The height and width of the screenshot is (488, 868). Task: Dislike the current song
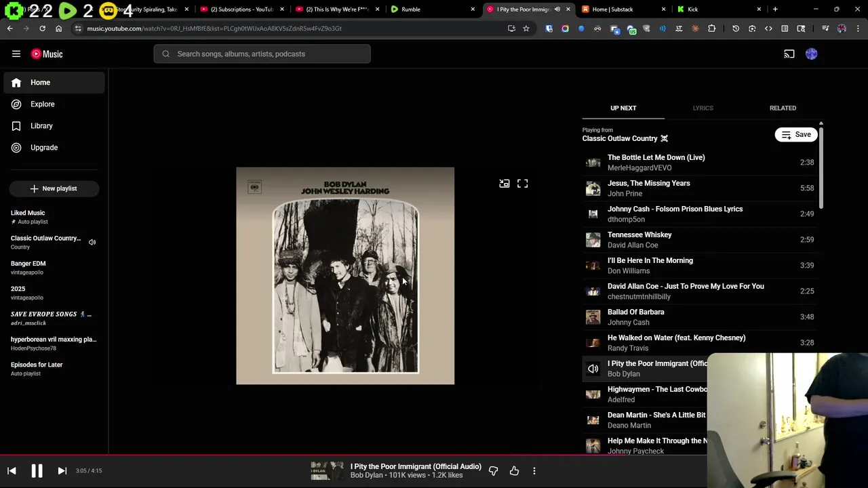pos(494,470)
